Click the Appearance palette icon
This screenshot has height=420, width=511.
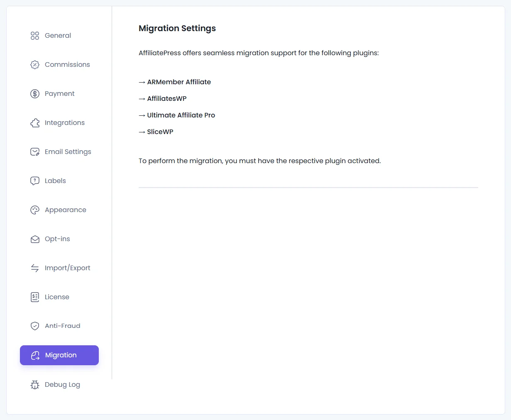coord(35,210)
